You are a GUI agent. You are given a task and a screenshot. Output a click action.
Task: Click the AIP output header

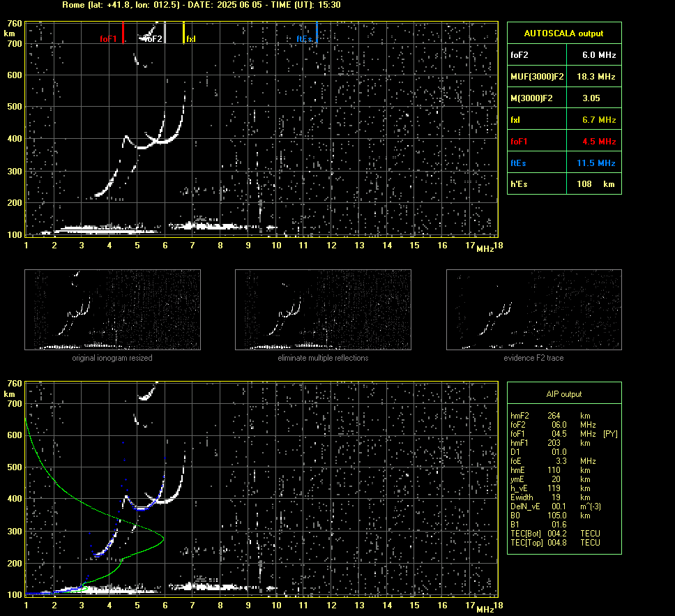tap(564, 394)
